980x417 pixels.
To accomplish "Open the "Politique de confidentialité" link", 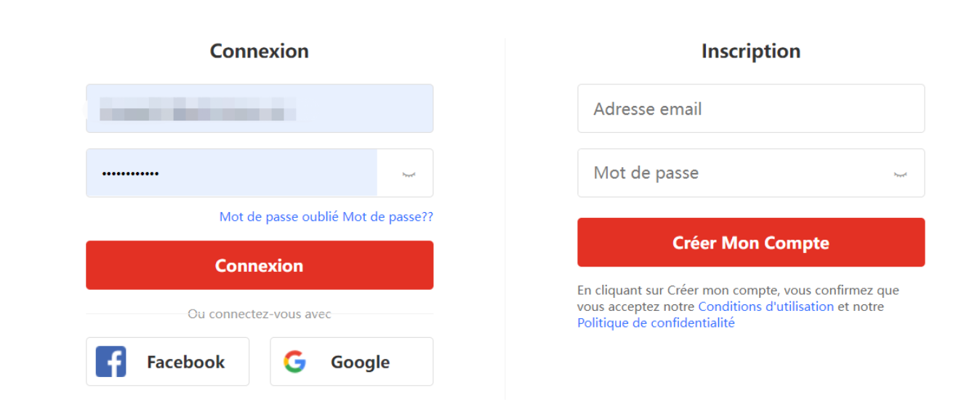I will click(x=656, y=323).
